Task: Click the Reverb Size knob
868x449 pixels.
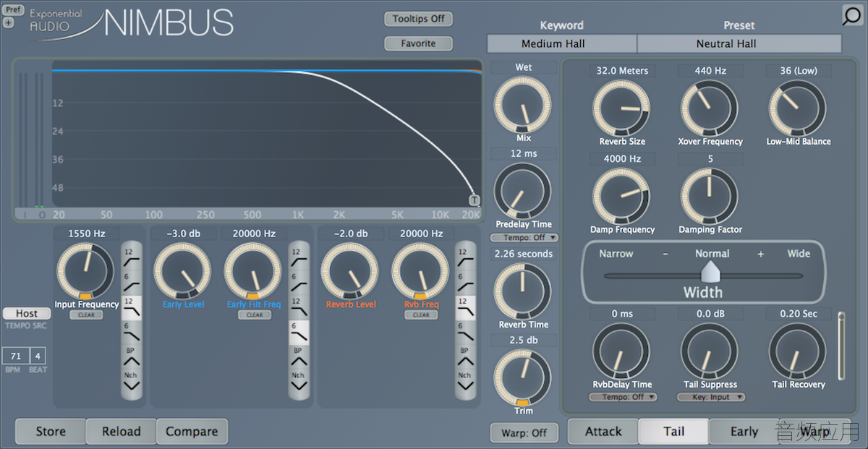Action: [x=621, y=108]
